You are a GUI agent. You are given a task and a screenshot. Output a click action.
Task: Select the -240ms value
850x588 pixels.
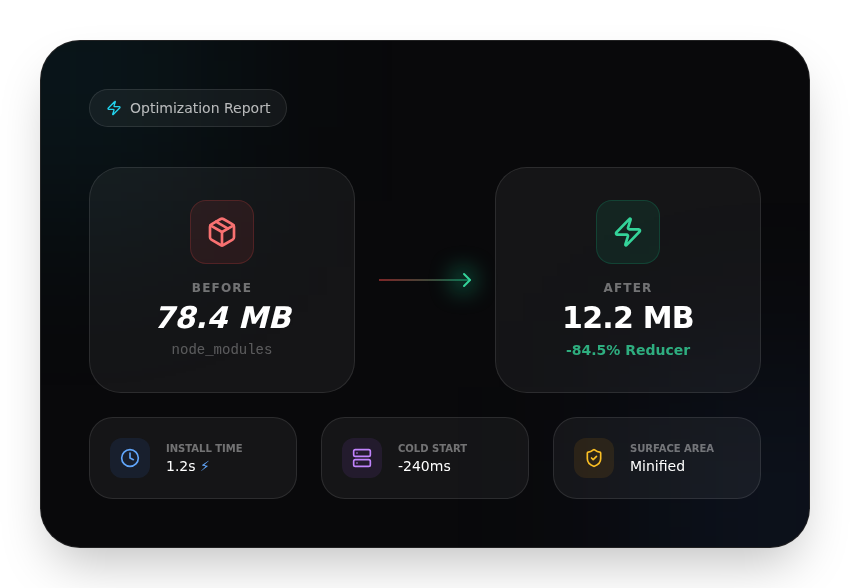[x=424, y=466]
